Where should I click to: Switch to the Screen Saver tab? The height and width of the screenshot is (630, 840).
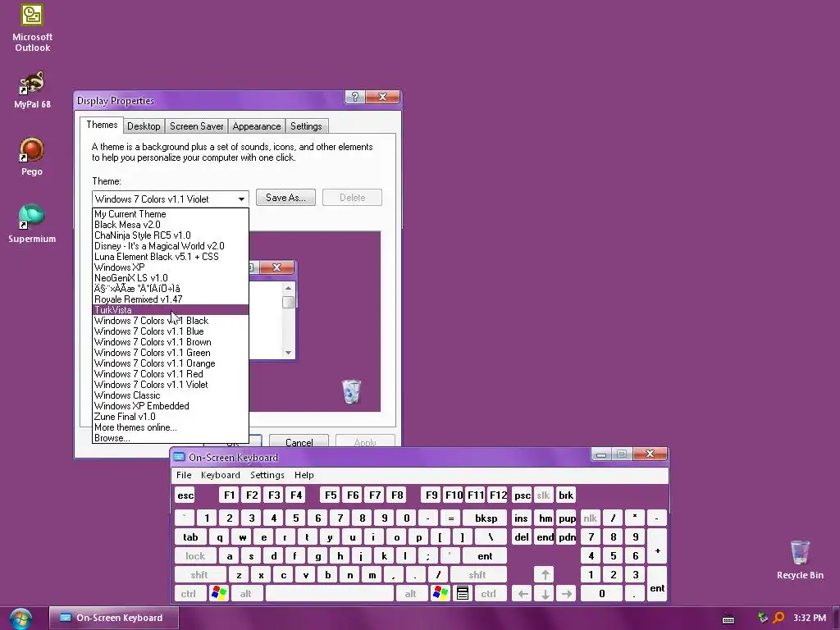point(196,126)
